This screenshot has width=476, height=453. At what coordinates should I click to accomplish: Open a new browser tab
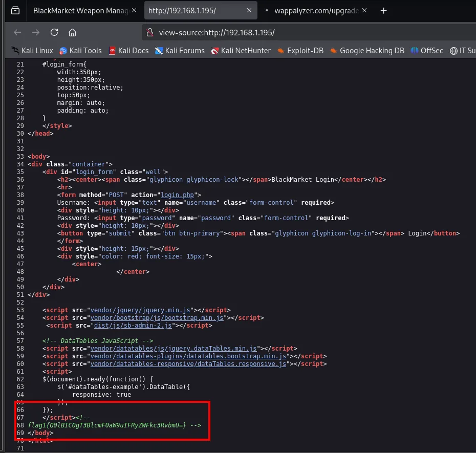tap(384, 11)
